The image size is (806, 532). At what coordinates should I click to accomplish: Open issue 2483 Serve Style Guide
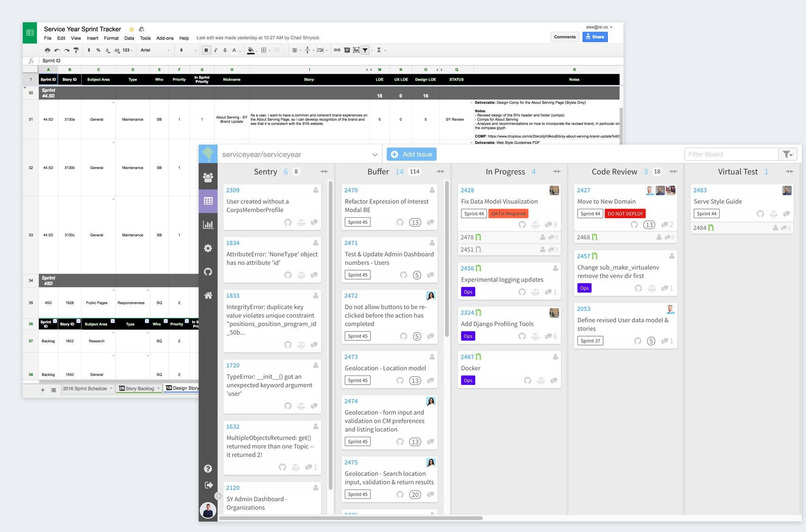tap(717, 202)
